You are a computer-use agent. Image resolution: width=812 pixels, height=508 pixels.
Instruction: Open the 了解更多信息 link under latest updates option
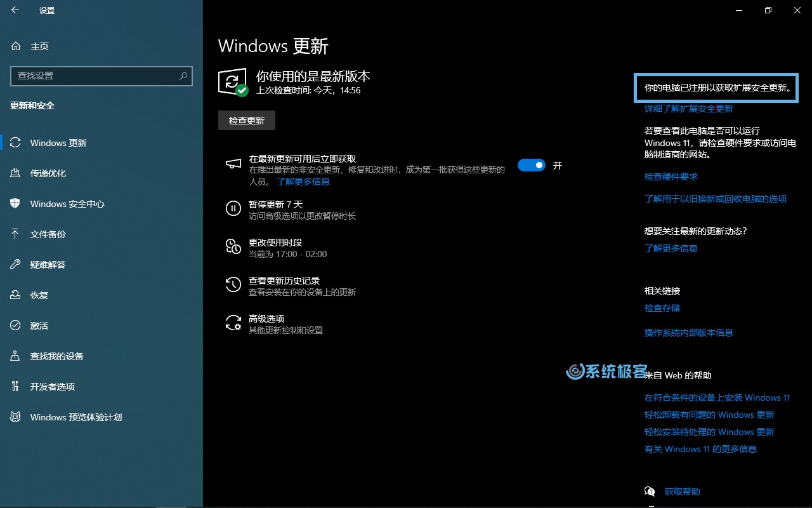tap(303, 182)
